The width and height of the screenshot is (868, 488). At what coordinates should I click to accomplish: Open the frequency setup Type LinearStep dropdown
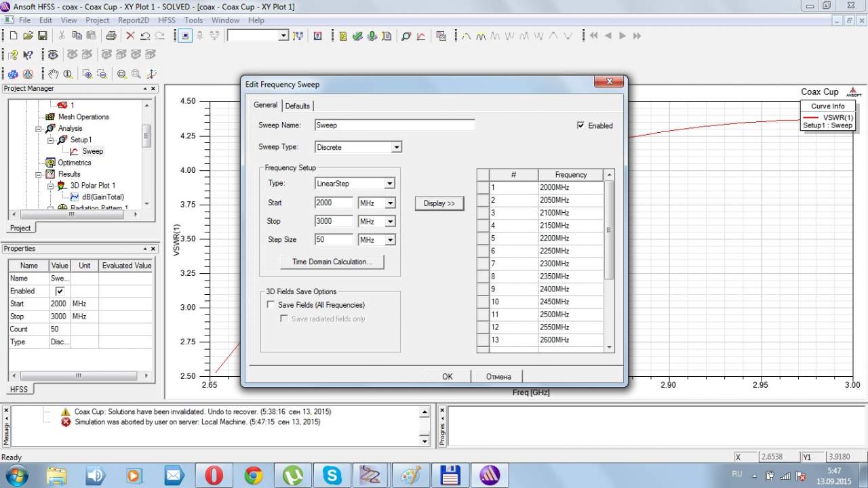(x=390, y=184)
